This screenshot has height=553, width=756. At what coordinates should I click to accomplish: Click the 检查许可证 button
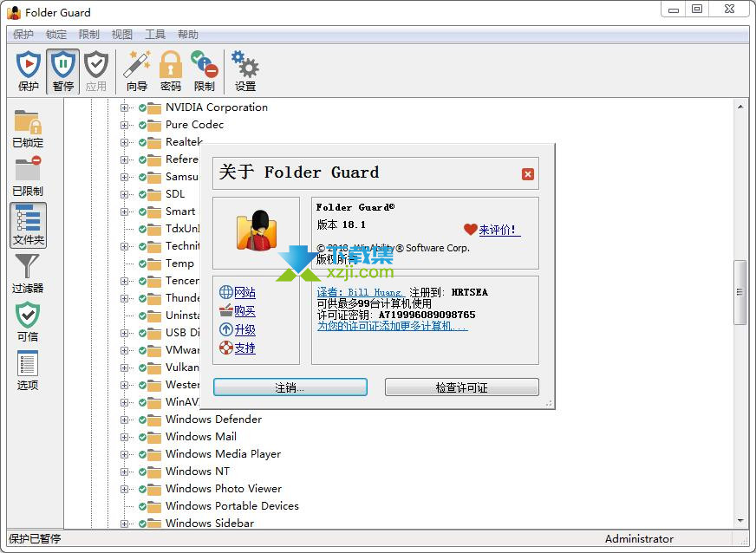coord(461,387)
